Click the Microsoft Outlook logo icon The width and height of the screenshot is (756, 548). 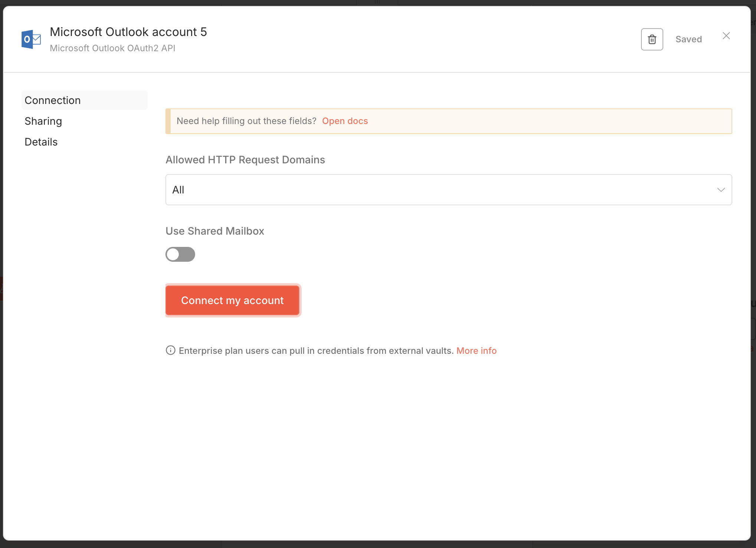pos(31,39)
